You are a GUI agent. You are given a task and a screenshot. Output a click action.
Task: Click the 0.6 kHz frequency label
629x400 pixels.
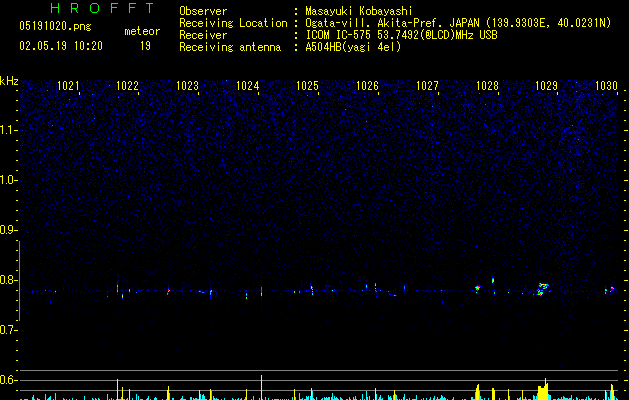tap(7, 380)
